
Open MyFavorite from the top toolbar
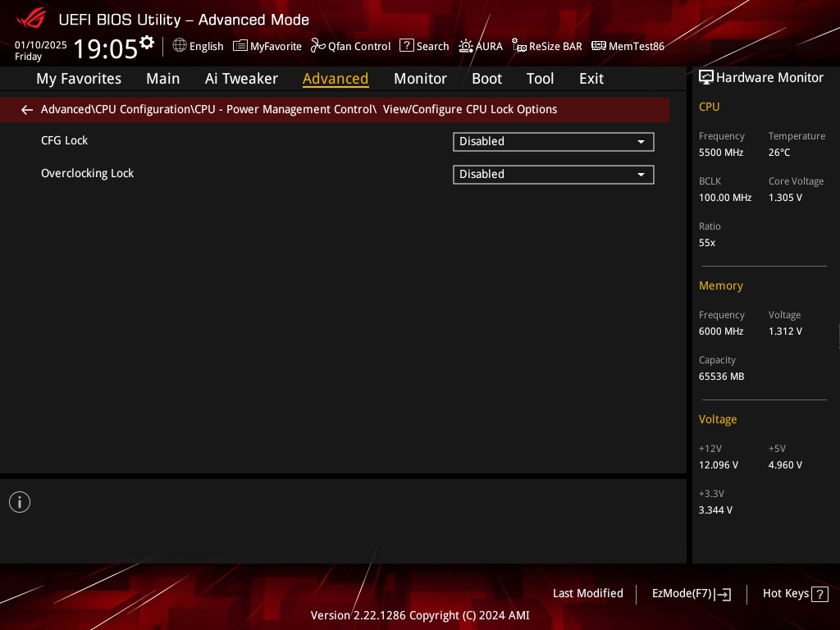(267, 46)
